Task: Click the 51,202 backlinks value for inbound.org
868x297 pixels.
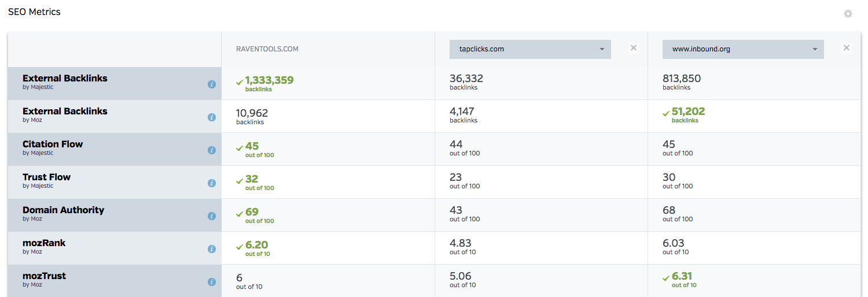Action: pyautogui.click(x=688, y=112)
